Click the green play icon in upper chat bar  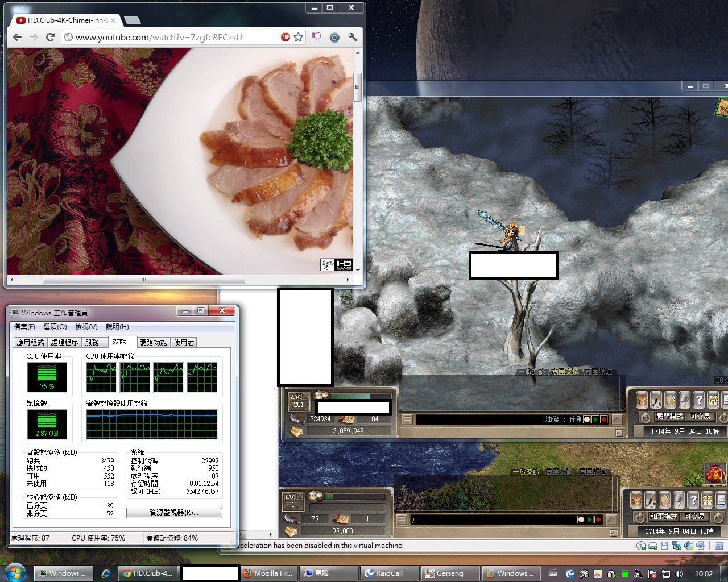point(595,419)
